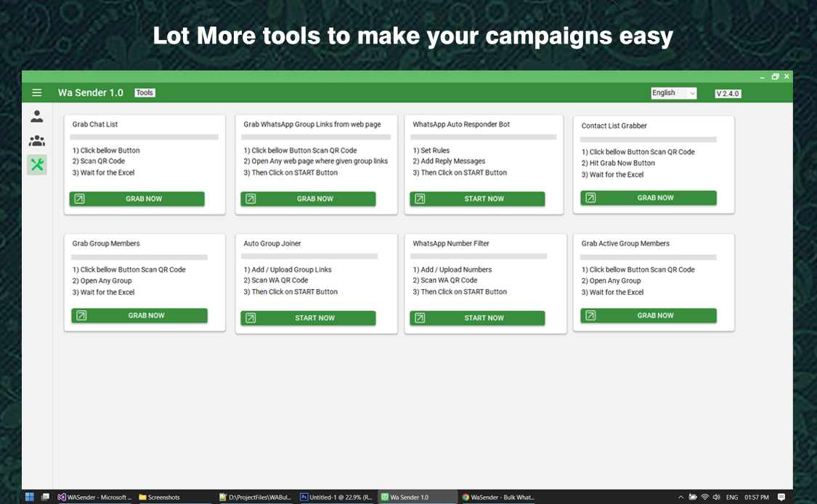The width and height of the screenshot is (817, 504).
Task: Click the ENG input language indicator
Action: tap(732, 497)
